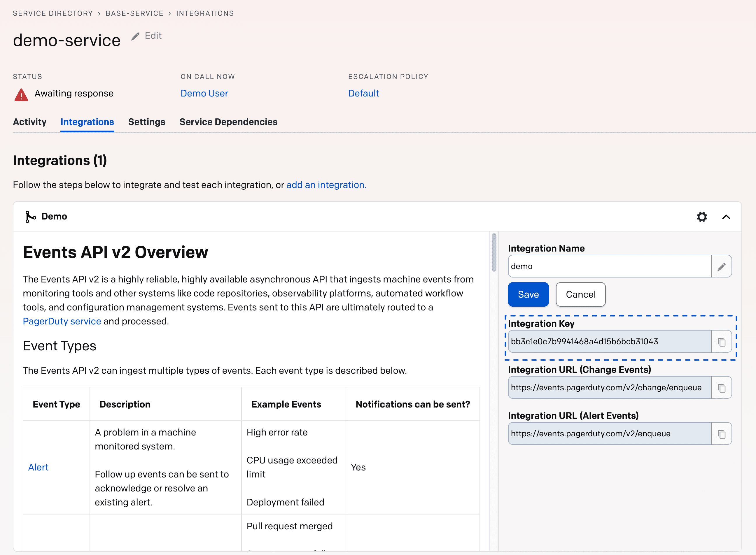Click into the Integration Name input

610,266
